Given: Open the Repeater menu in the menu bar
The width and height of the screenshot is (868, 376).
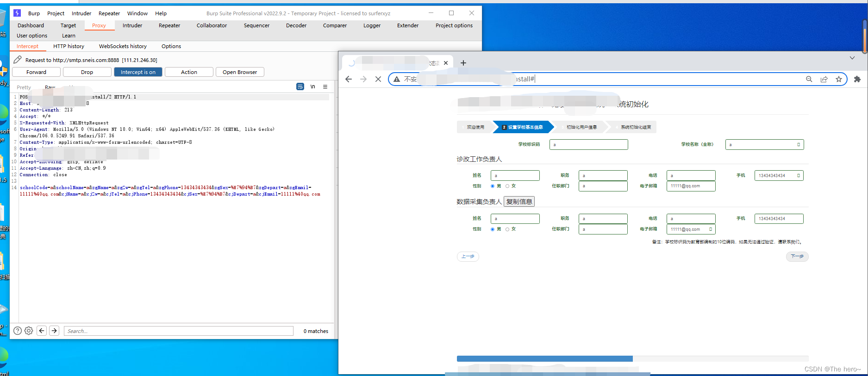Looking at the screenshot, I should [109, 13].
